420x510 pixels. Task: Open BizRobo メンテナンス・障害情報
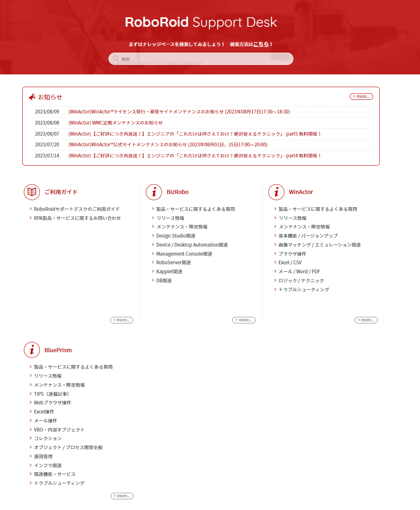pos(182,227)
